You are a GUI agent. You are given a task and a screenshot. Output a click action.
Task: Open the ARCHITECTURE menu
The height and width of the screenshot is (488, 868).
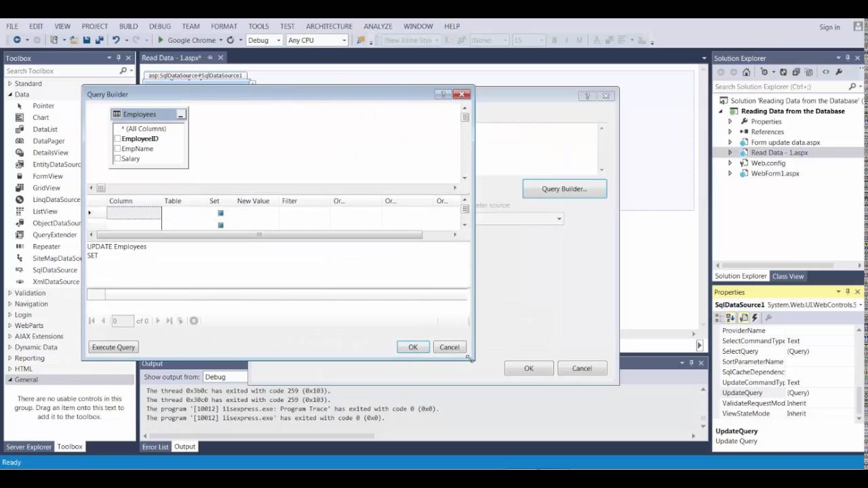[x=329, y=26]
